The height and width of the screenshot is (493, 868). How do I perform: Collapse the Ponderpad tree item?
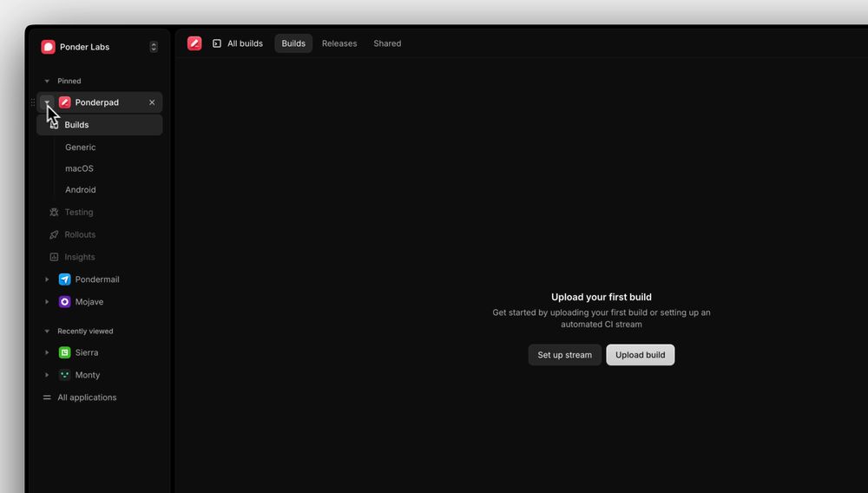pyautogui.click(x=47, y=102)
